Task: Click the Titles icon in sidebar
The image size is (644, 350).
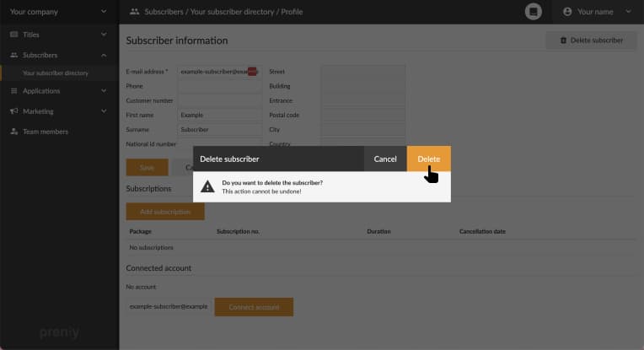Action: pos(14,35)
